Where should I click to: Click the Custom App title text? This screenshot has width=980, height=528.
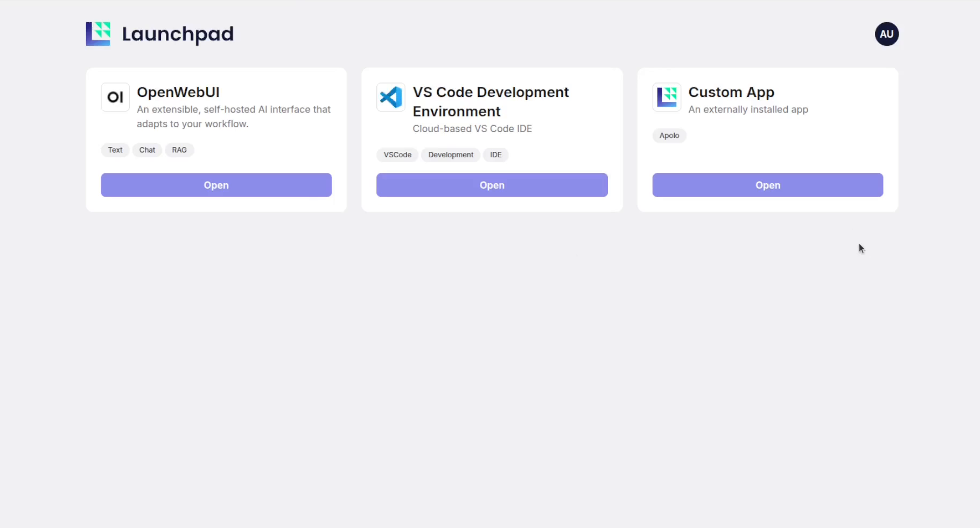pyautogui.click(x=731, y=92)
